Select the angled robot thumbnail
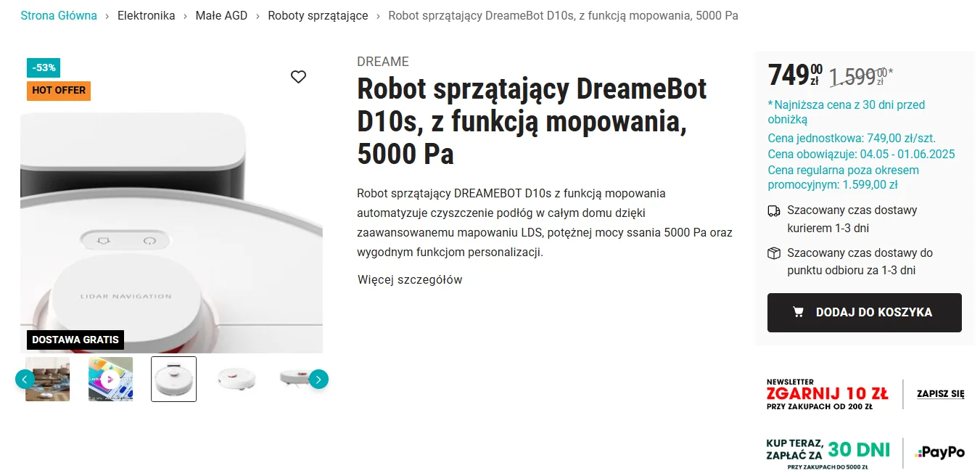This screenshot has width=980, height=476. click(x=236, y=379)
